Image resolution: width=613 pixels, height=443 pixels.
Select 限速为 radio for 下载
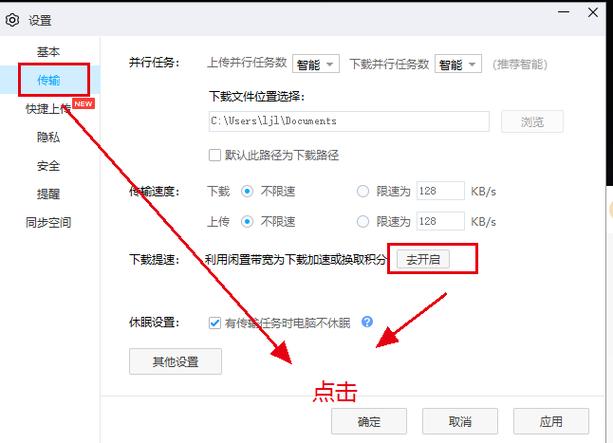363,191
